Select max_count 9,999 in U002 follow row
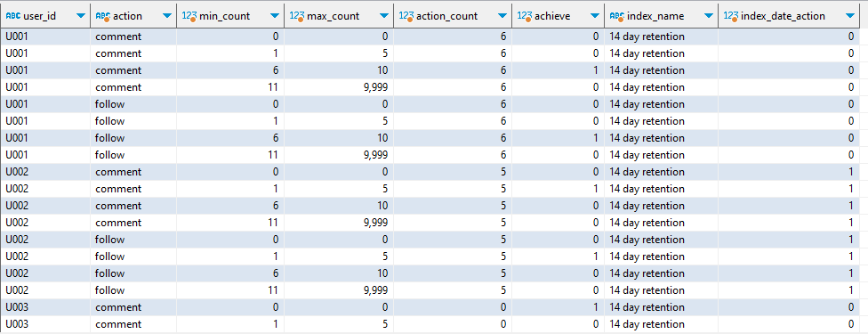 [376, 290]
